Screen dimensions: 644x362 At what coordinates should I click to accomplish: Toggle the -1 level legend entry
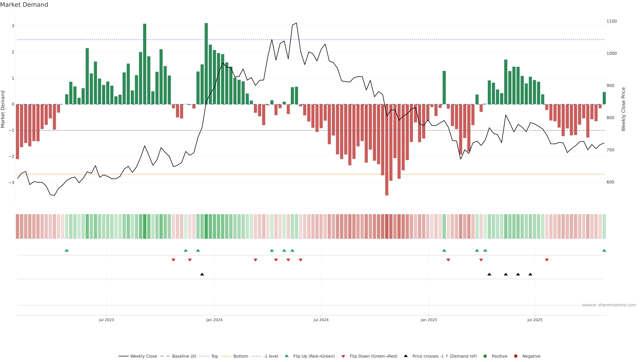click(271, 356)
